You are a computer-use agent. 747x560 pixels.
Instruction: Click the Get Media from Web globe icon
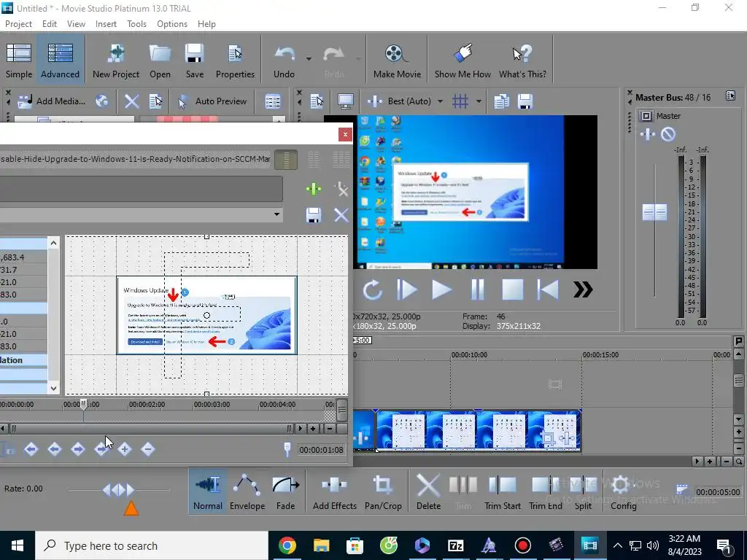[101, 101]
